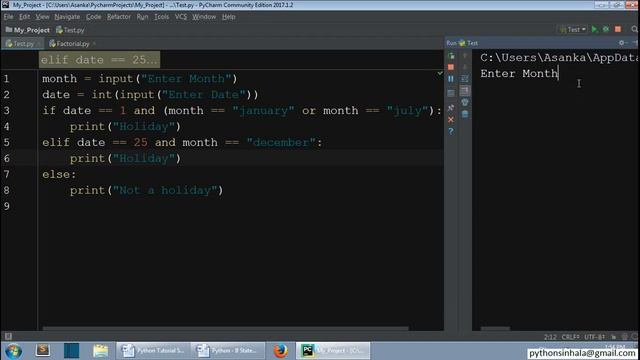The image size is (640, 360).
Task: Open the Refactor menu
Action: click(119, 17)
